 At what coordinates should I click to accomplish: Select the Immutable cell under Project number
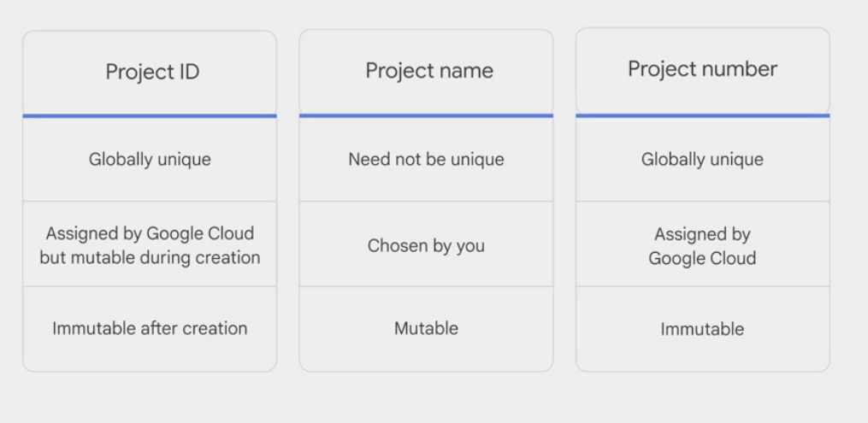point(702,329)
